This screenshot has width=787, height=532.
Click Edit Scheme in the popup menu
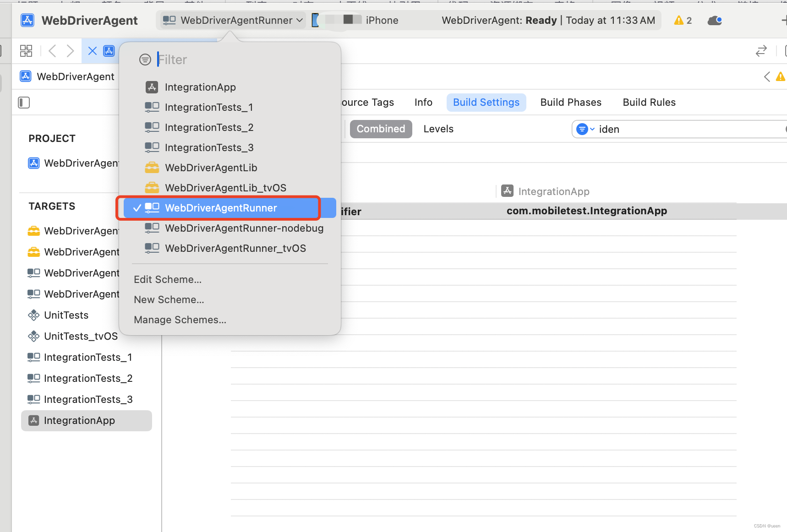pyautogui.click(x=168, y=279)
